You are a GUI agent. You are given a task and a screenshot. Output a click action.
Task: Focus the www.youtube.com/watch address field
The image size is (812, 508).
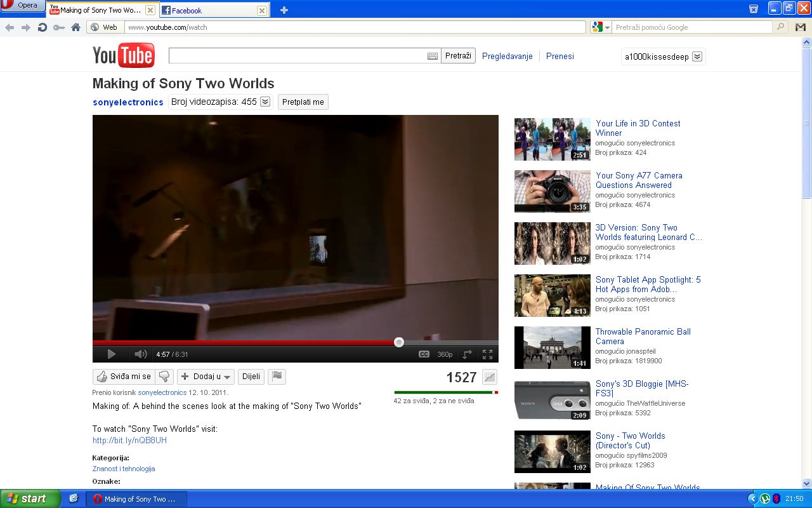point(354,27)
